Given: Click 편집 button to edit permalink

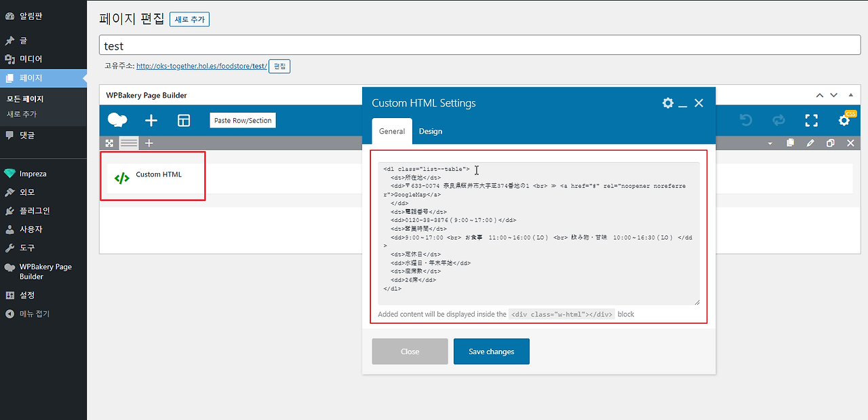Looking at the screenshot, I should [279, 66].
